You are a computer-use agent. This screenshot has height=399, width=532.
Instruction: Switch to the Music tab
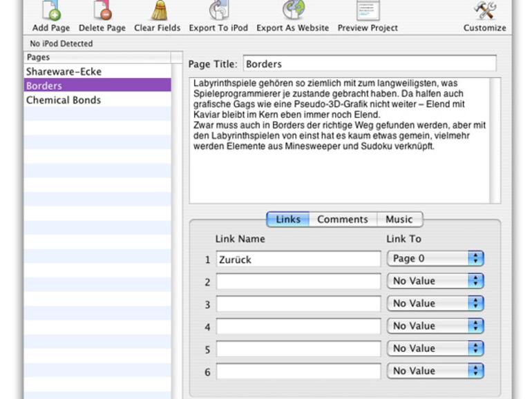coord(399,220)
